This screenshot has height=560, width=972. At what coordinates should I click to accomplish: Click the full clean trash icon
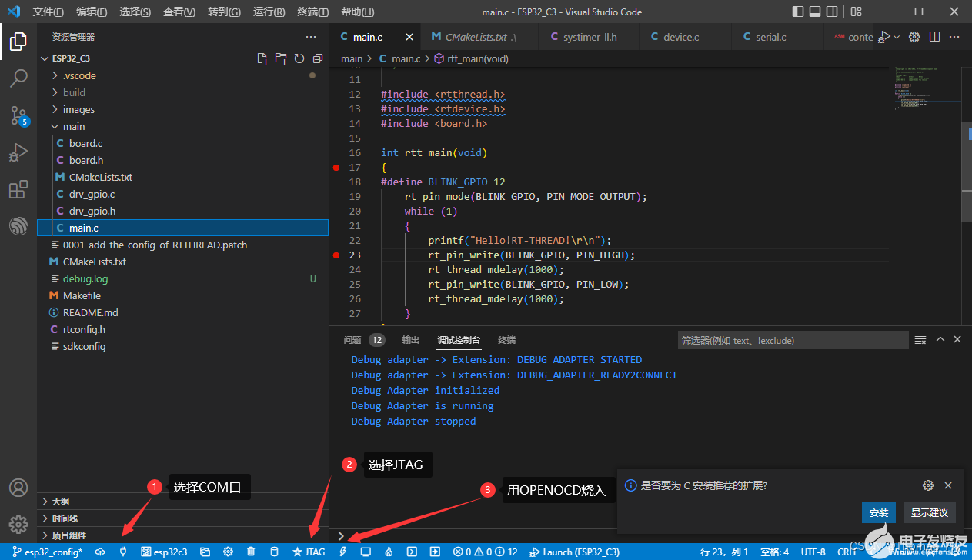click(251, 552)
